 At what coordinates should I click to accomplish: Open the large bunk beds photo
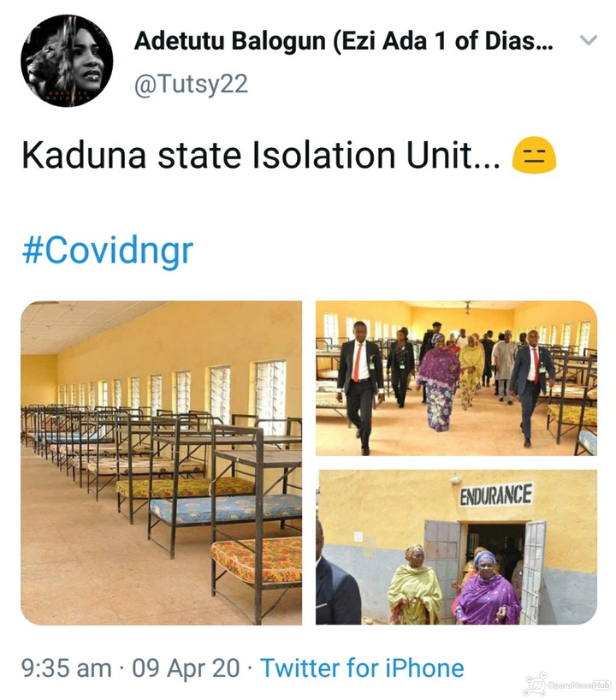point(162,463)
